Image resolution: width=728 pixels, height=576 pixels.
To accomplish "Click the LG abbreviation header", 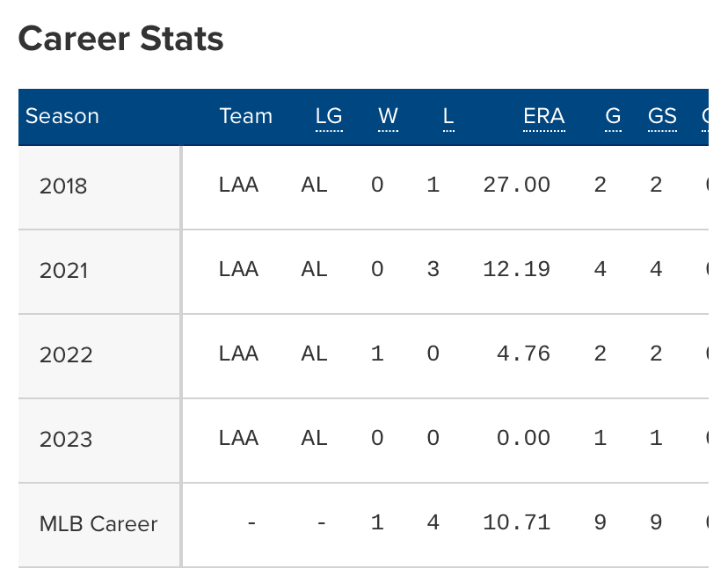I will [x=329, y=116].
